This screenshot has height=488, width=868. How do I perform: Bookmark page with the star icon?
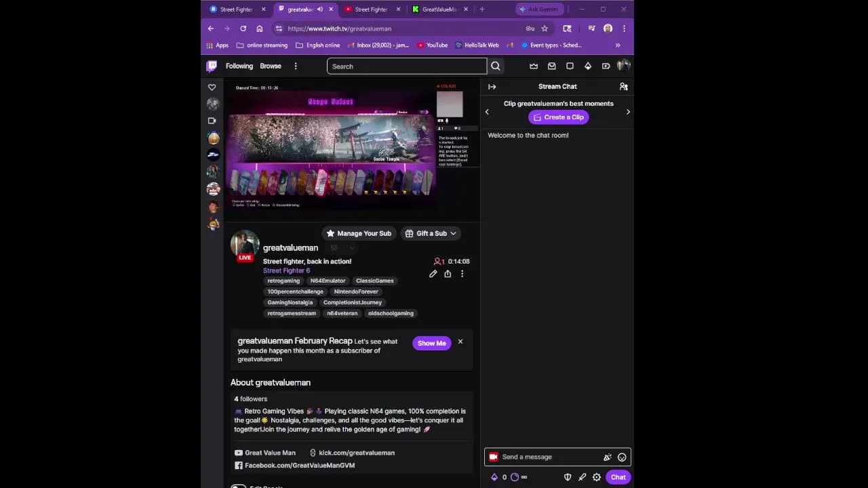click(x=545, y=28)
